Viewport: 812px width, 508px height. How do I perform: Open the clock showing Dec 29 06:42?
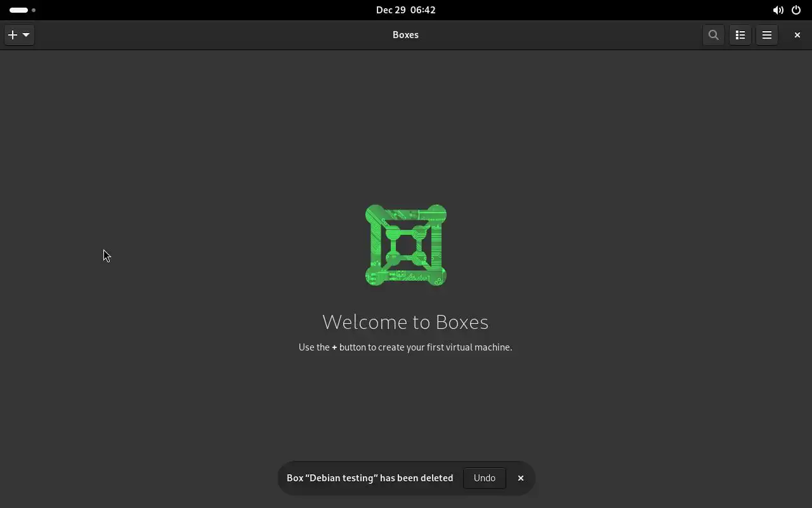pyautogui.click(x=406, y=10)
